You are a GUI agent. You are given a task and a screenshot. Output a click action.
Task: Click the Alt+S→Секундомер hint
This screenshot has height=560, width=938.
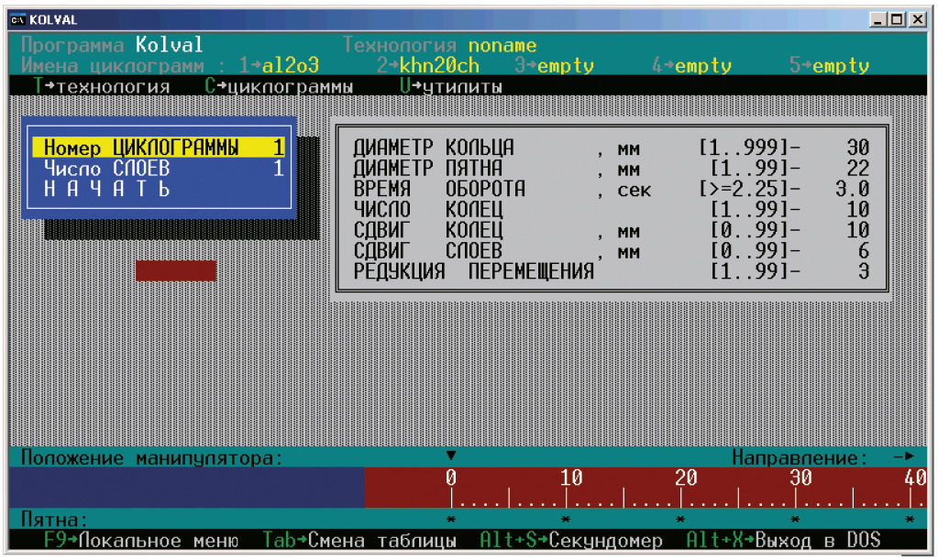tap(571, 540)
